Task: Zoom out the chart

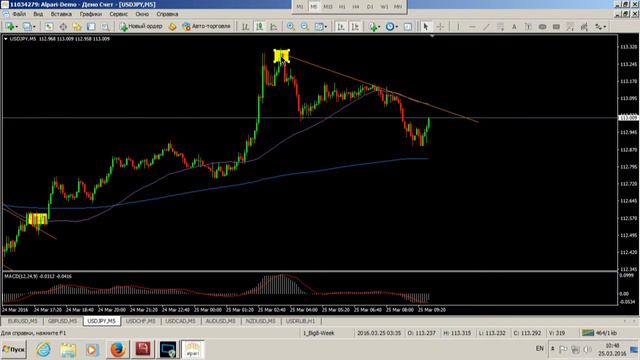Action: tap(304, 27)
